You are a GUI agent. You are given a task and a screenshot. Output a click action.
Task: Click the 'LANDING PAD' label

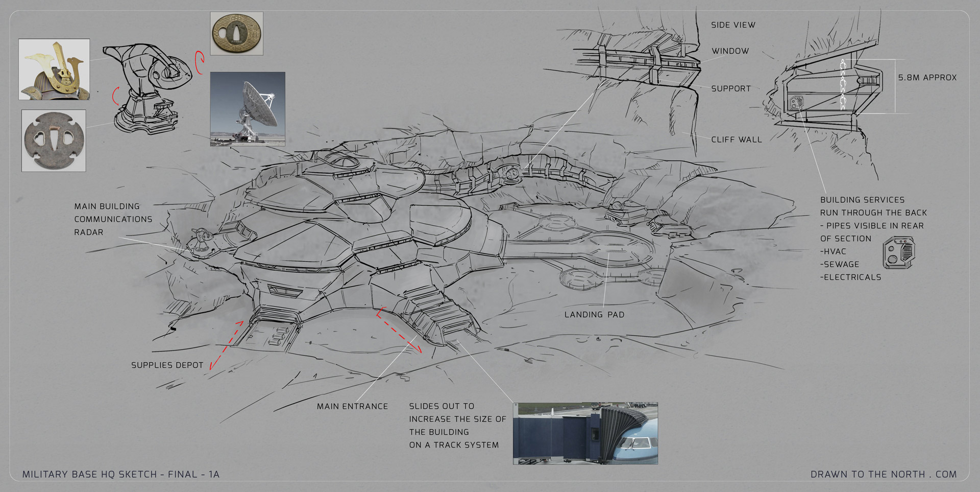point(594,315)
